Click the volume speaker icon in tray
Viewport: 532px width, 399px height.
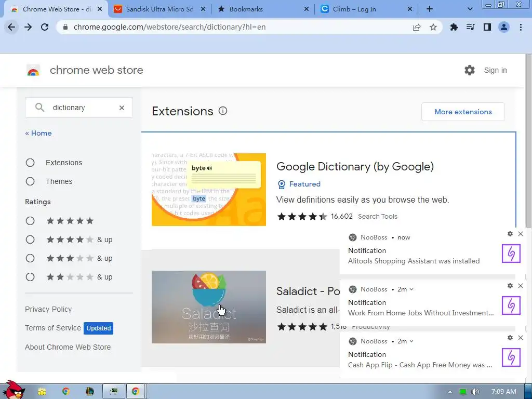tap(475, 392)
